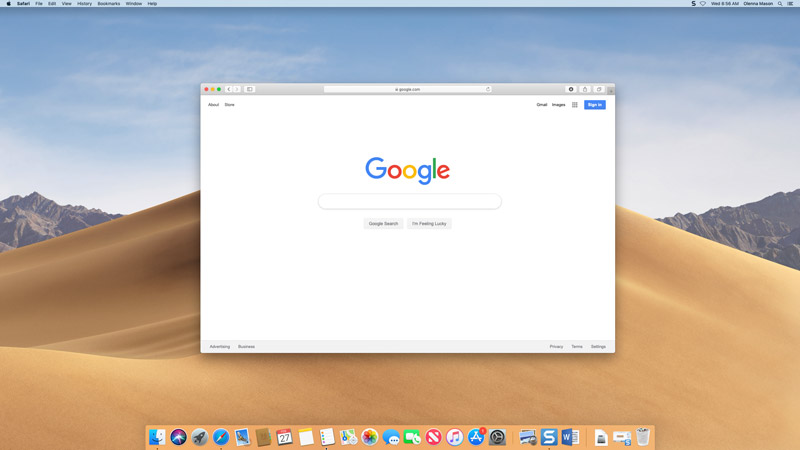
Task: Open FaceTime from the Dock
Action: pyautogui.click(x=412, y=437)
